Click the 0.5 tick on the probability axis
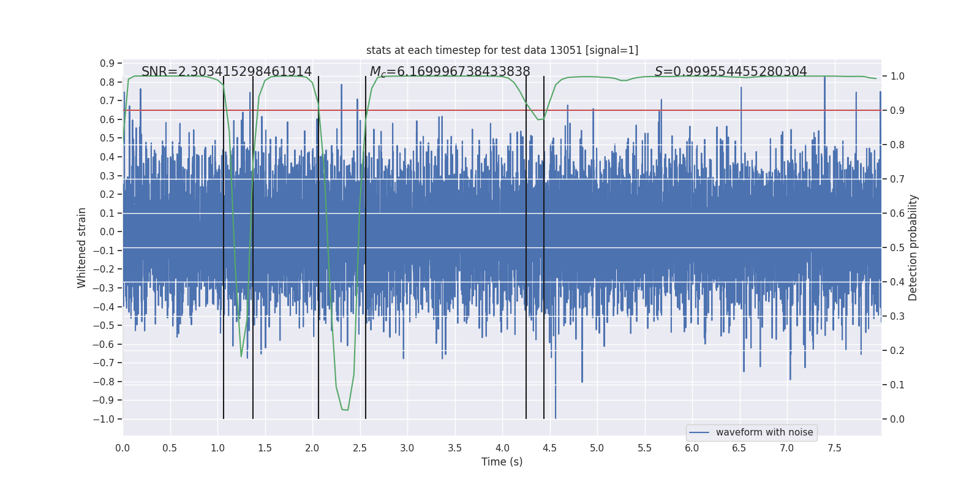 (x=897, y=248)
